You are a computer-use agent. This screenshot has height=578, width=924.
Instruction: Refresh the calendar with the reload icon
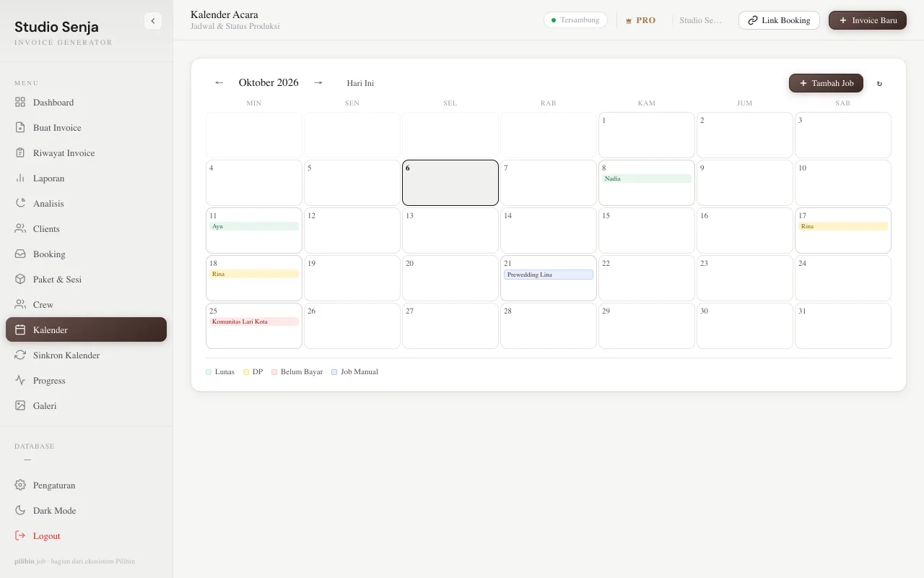click(879, 84)
